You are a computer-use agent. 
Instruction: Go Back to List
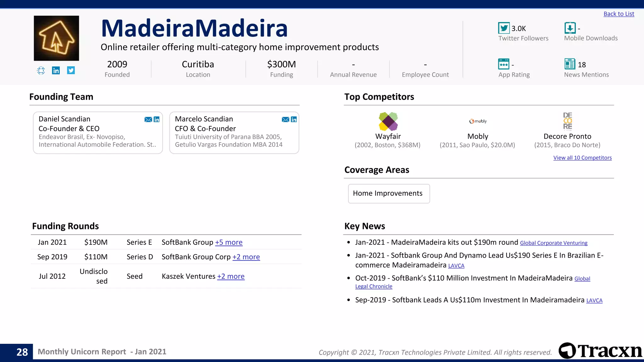click(x=619, y=14)
